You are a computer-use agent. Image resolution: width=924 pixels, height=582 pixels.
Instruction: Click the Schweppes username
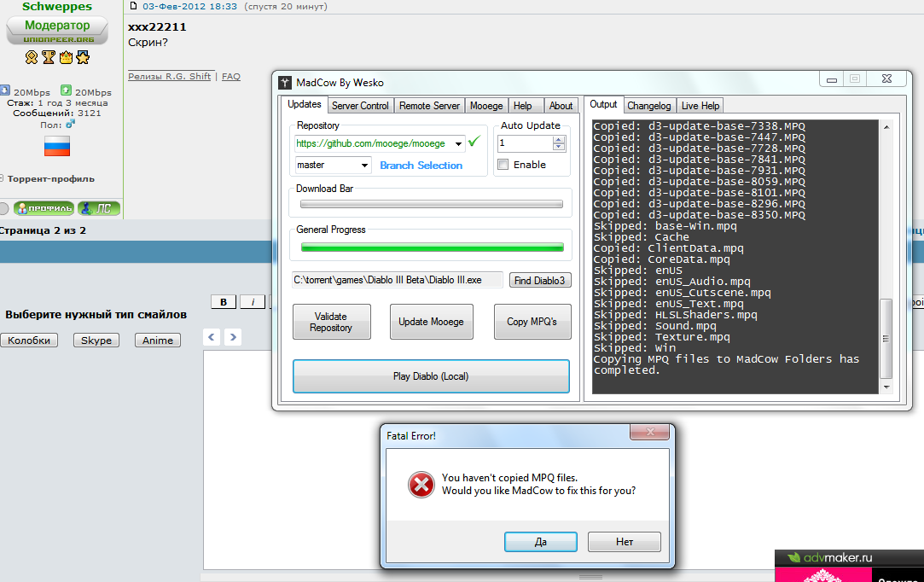coord(57,7)
